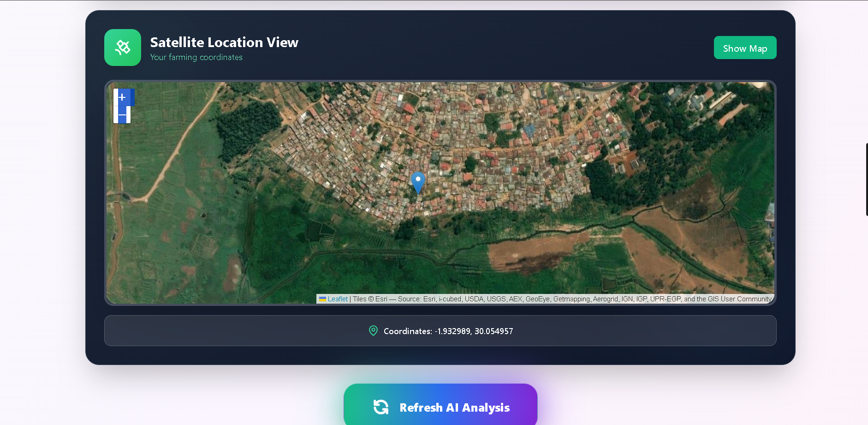Click the 'Your farming coordinates' subtitle

tap(196, 57)
